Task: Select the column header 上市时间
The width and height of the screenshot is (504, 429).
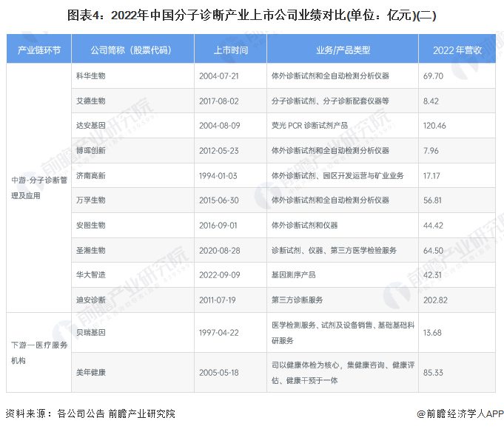Action: [x=231, y=50]
